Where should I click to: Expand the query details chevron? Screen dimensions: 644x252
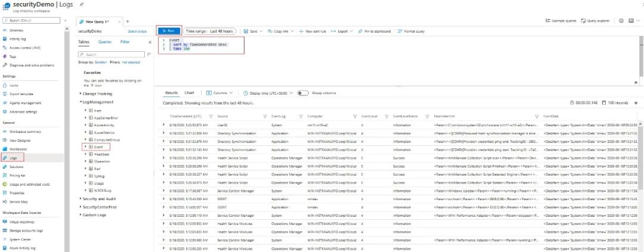(x=636, y=103)
